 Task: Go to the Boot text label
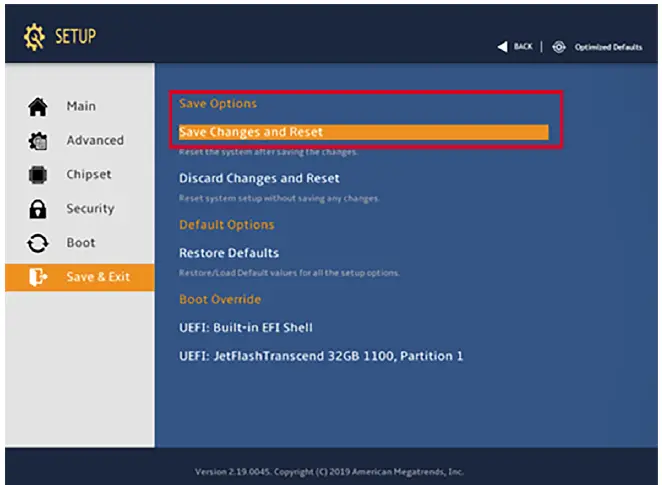click(x=81, y=242)
